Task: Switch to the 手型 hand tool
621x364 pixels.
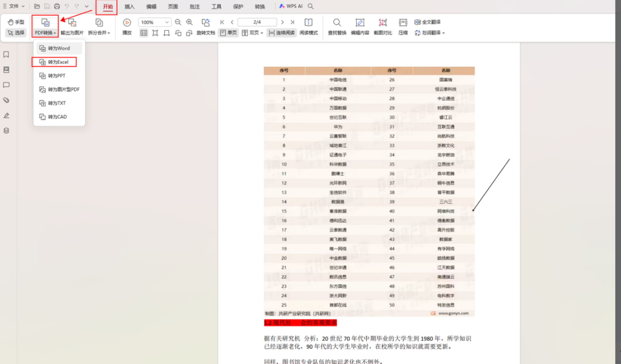Action: tap(16, 22)
